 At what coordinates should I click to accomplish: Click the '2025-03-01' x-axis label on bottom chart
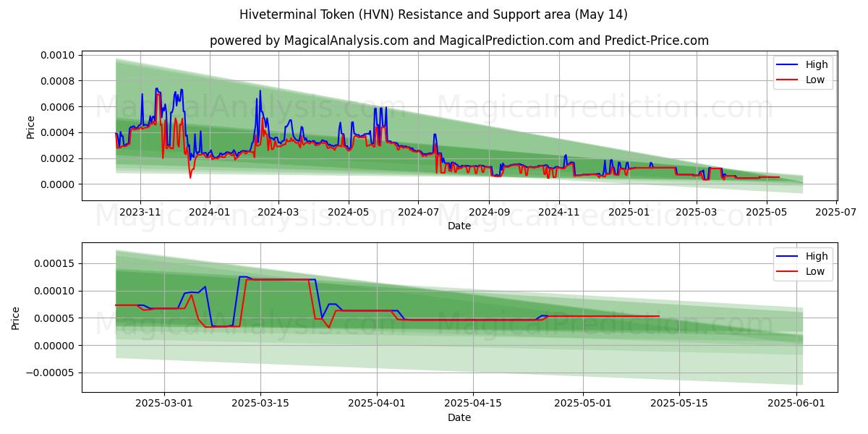163,404
